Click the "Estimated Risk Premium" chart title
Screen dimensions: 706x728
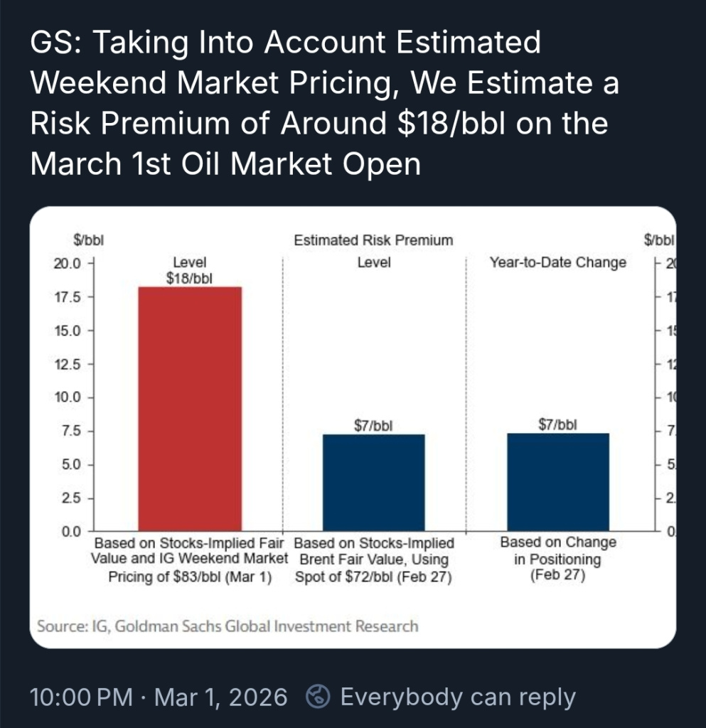point(373,240)
